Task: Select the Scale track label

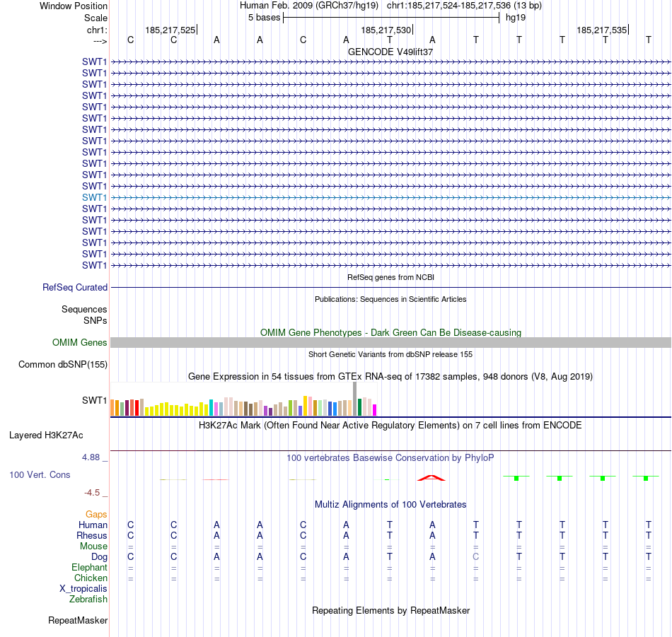Action: 95,18
